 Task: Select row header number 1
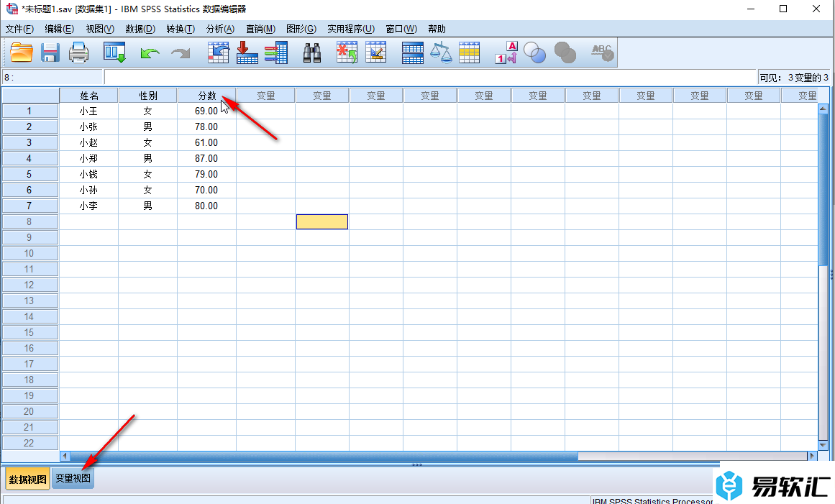point(29,111)
